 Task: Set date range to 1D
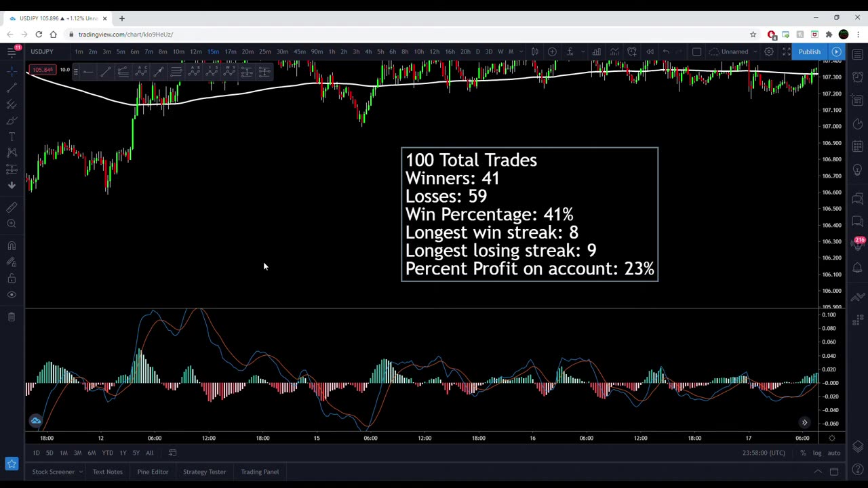click(x=36, y=453)
